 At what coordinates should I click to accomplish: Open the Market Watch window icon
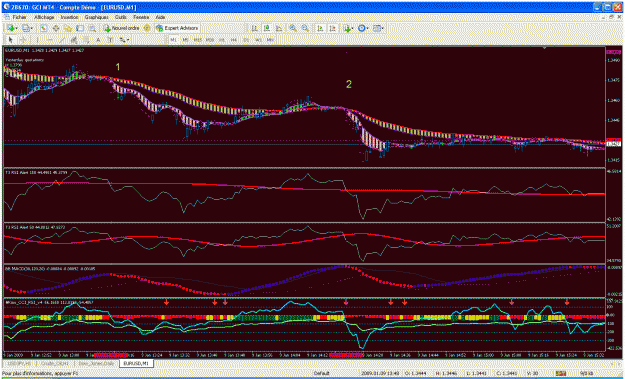[x=43, y=28]
